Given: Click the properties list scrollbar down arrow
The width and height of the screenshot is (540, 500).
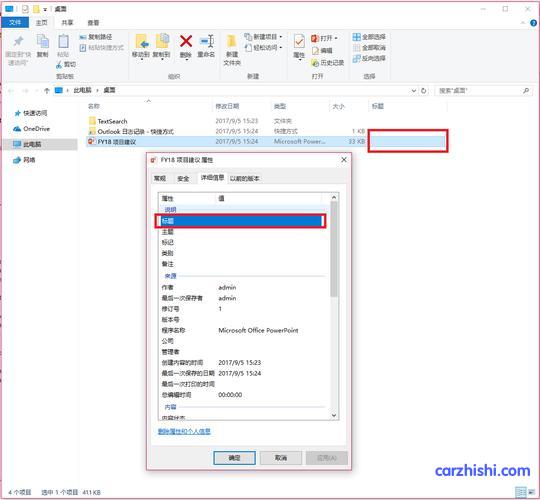Looking at the screenshot, I should tap(334, 415).
